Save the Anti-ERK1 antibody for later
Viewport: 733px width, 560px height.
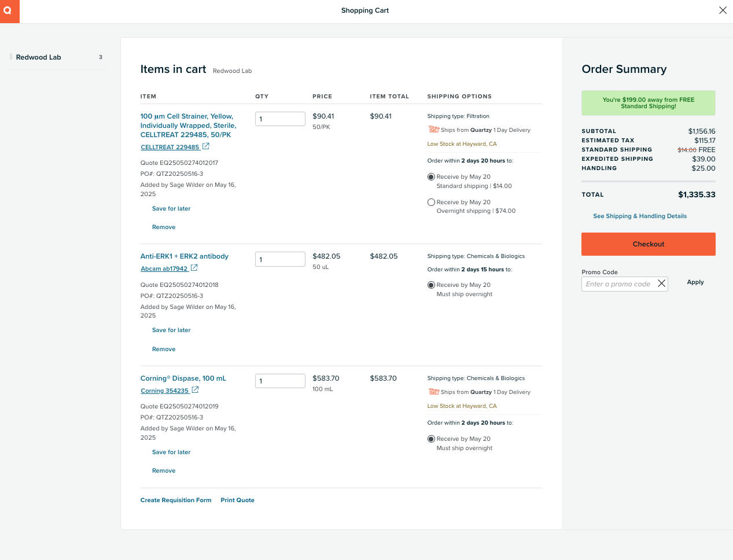pyautogui.click(x=171, y=330)
